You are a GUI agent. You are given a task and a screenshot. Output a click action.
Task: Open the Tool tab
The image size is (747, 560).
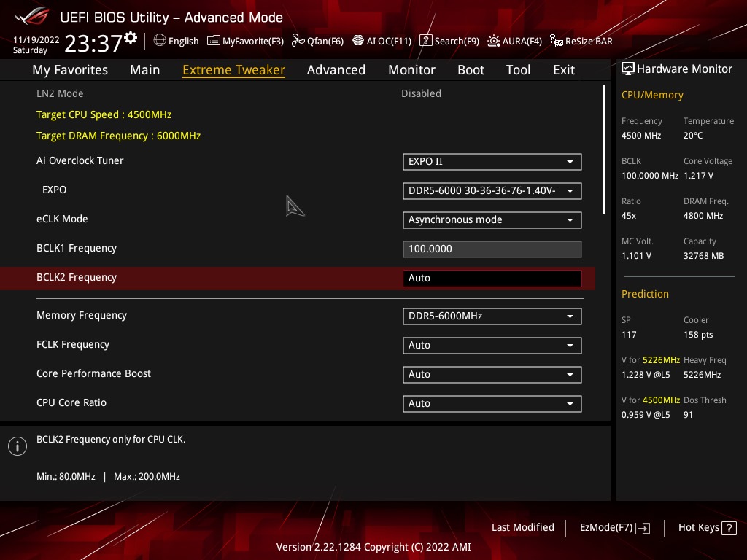coord(519,70)
